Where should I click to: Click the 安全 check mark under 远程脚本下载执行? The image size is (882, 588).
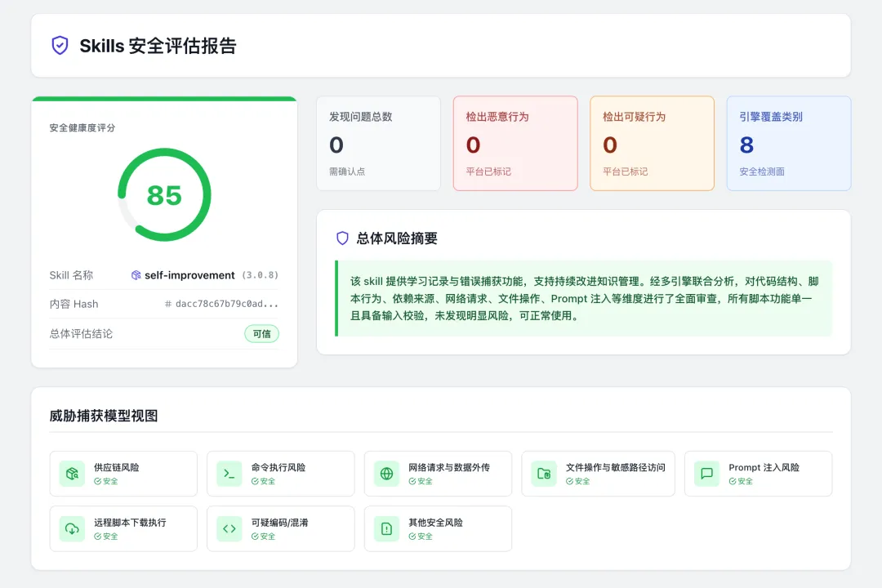(x=97, y=537)
